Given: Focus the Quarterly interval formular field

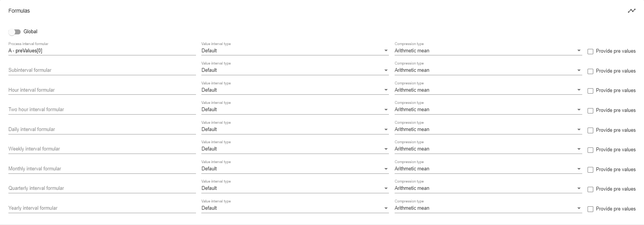Looking at the screenshot, I should [102, 188].
